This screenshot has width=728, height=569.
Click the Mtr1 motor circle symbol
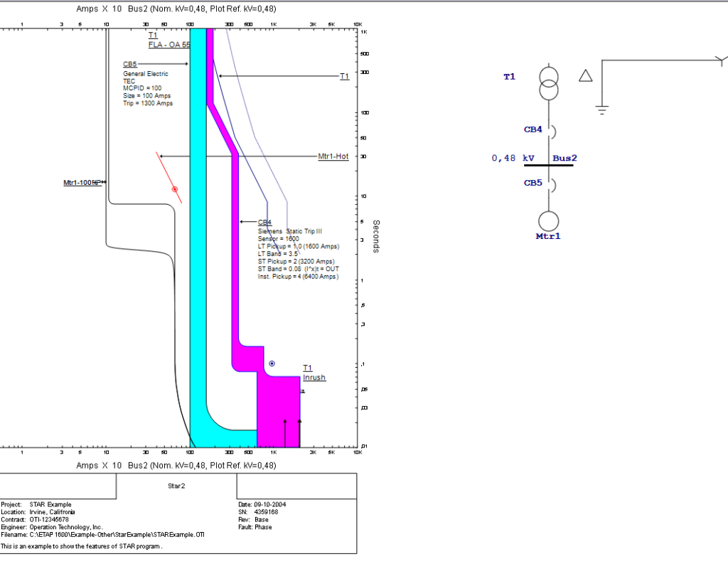point(548,221)
